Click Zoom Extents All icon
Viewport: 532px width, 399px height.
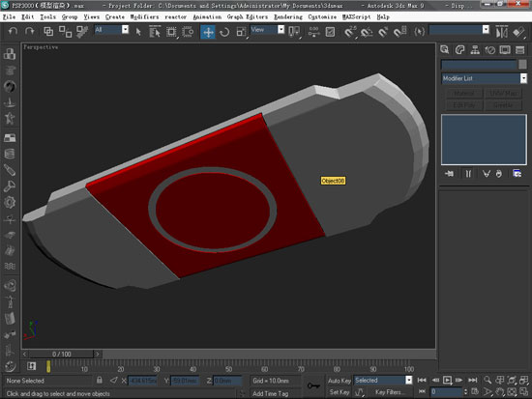524,380
